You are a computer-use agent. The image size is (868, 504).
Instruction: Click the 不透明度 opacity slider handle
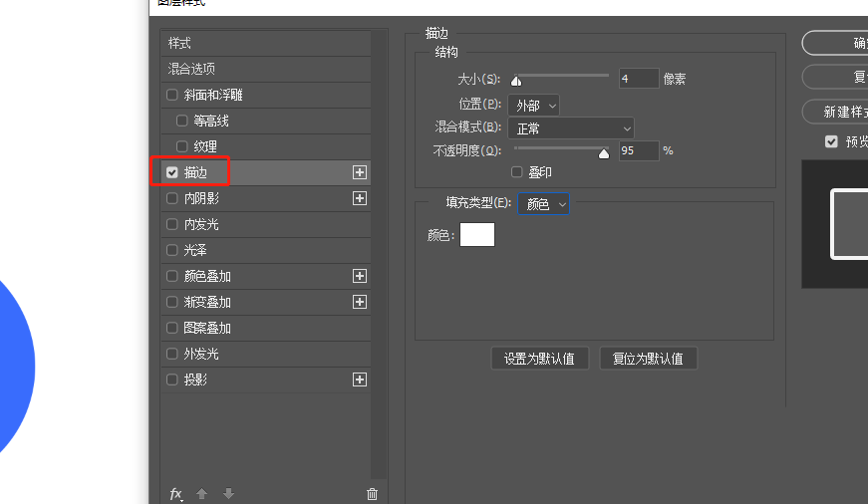tap(604, 153)
